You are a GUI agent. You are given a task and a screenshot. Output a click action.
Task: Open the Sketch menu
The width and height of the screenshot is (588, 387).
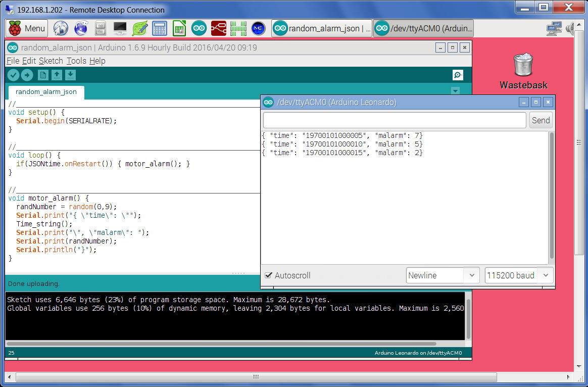coord(51,61)
